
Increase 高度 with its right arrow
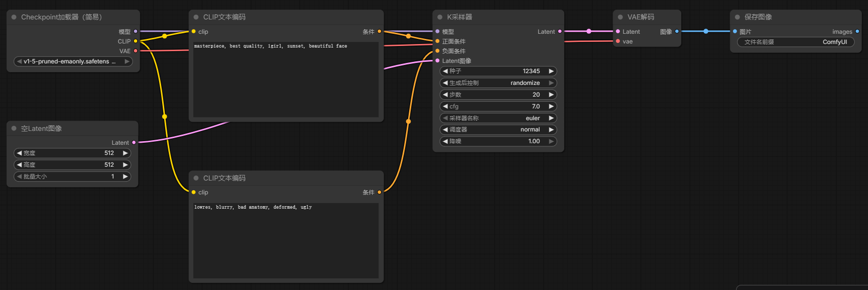click(x=125, y=165)
